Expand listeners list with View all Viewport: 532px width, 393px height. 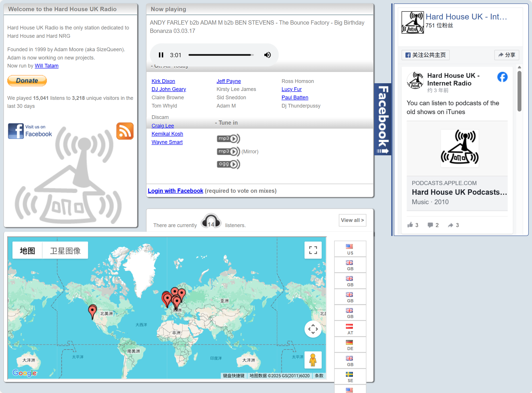[352, 220]
